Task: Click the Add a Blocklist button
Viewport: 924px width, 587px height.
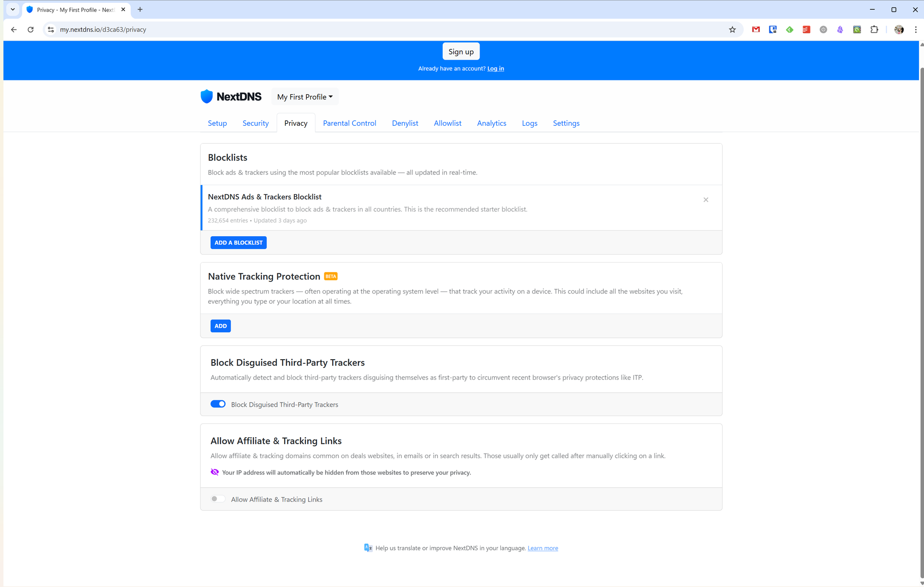Action: 238,243
